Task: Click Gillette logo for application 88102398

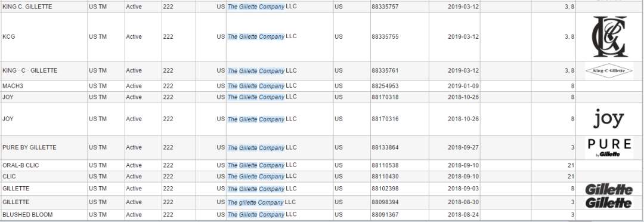Action: 609,190
